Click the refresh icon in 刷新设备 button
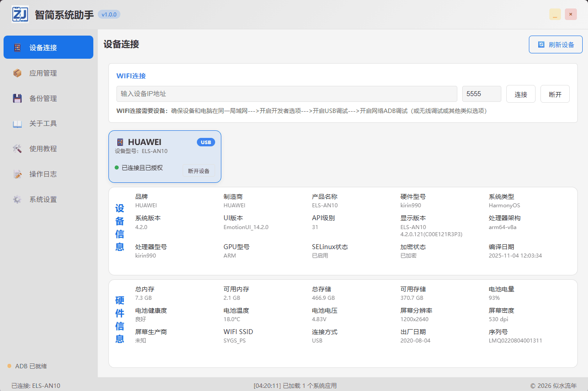The height and width of the screenshot is (391, 588). [541, 44]
